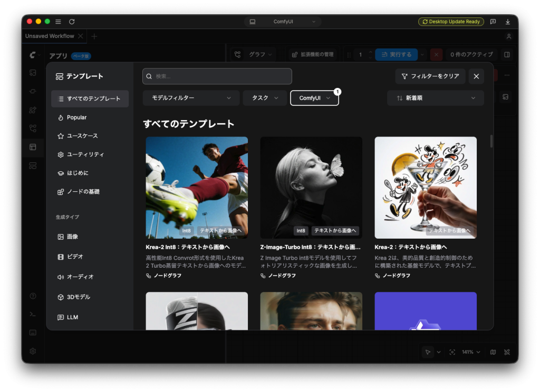Open the terminal console sidebar icon
Viewport: 540px width, 392px height.
click(33, 314)
